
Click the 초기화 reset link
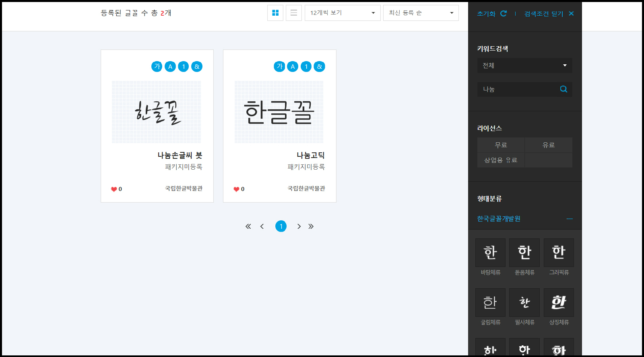click(492, 14)
